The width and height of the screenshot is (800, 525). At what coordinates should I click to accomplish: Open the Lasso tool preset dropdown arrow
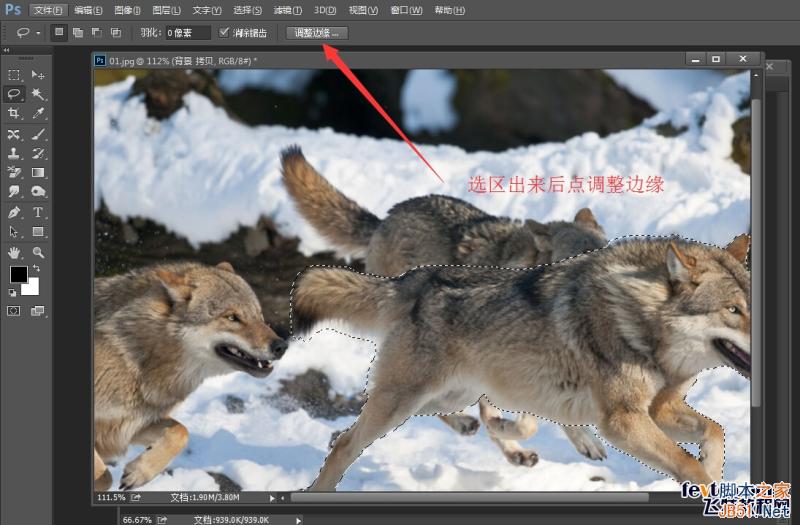38,33
